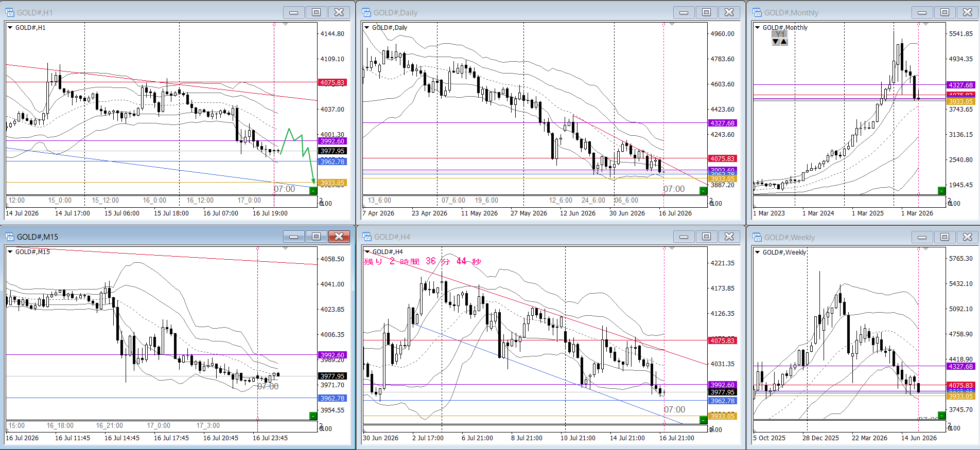Close the GOLD#,Daily chart window
Viewport: 980px width, 450px height.
(x=729, y=12)
